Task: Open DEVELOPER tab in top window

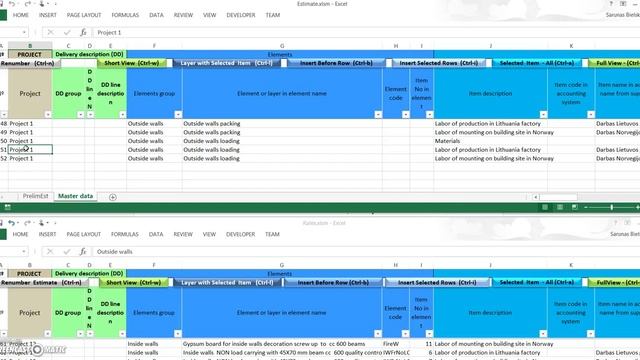Action: pos(241,15)
